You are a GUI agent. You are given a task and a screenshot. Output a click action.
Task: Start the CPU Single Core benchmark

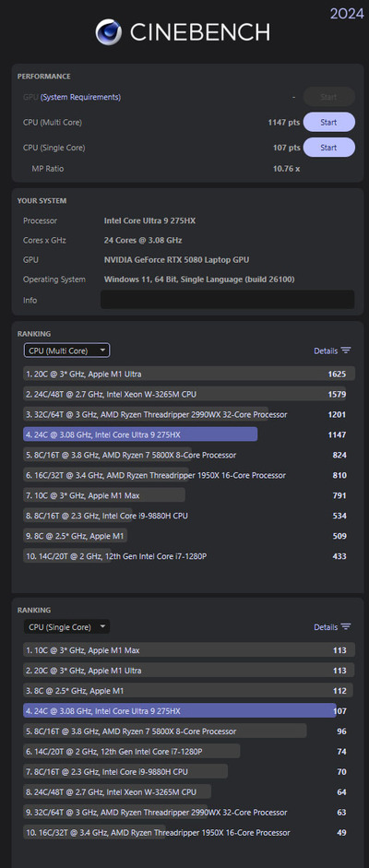pyautogui.click(x=328, y=148)
